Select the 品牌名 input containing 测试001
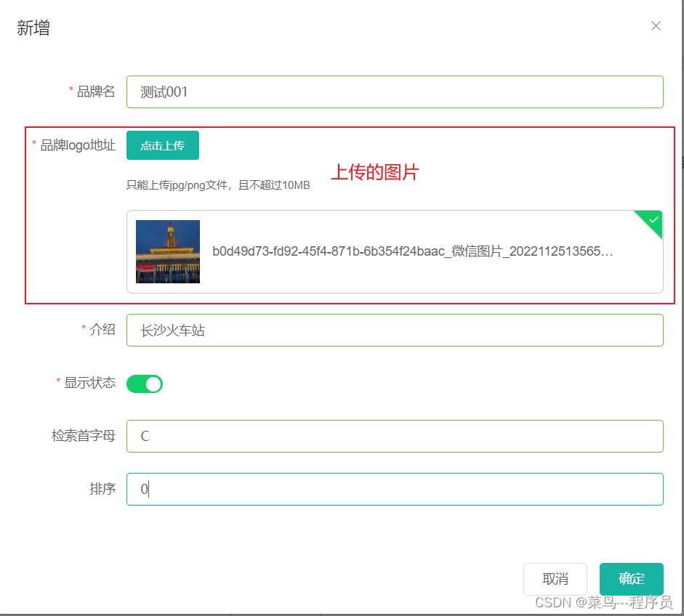 point(395,92)
